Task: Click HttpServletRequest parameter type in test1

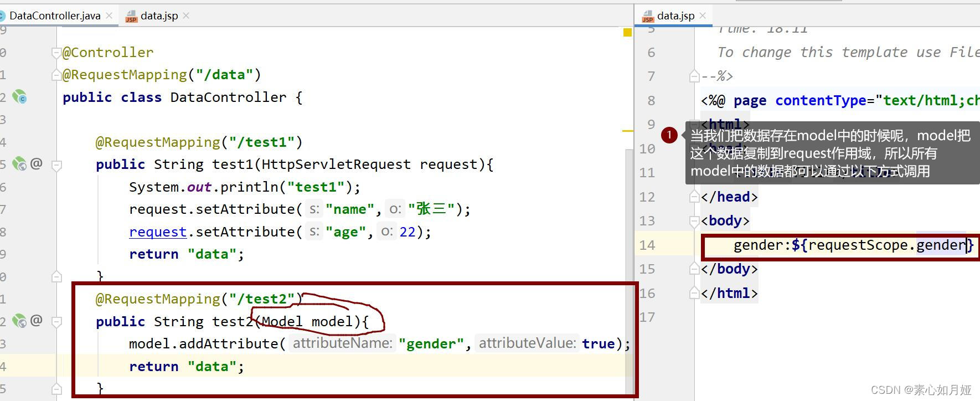Action: (x=336, y=164)
